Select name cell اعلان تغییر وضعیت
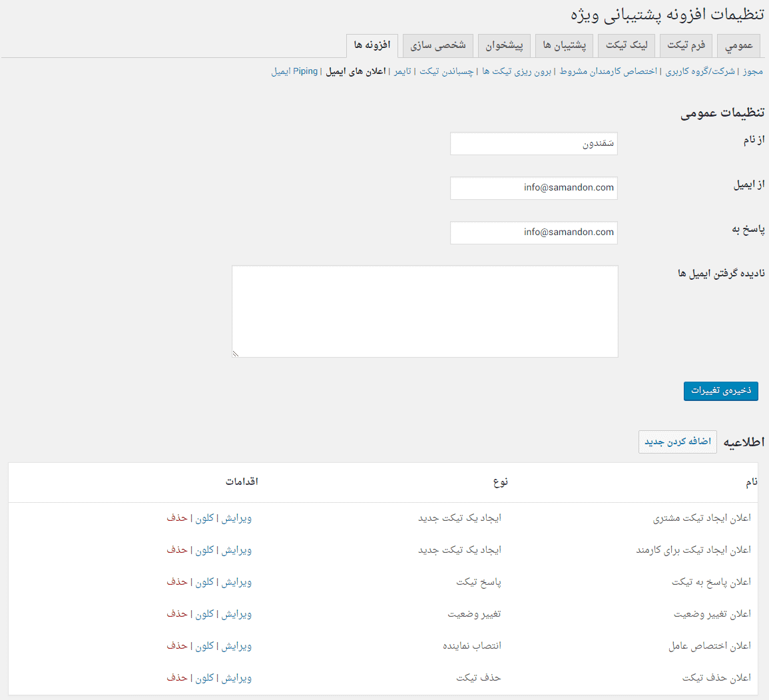 point(712,613)
